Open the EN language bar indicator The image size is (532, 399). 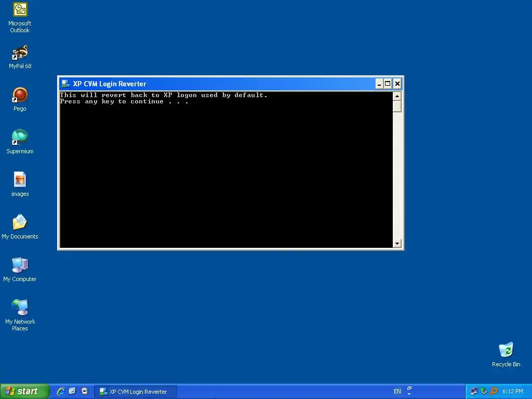(x=397, y=391)
